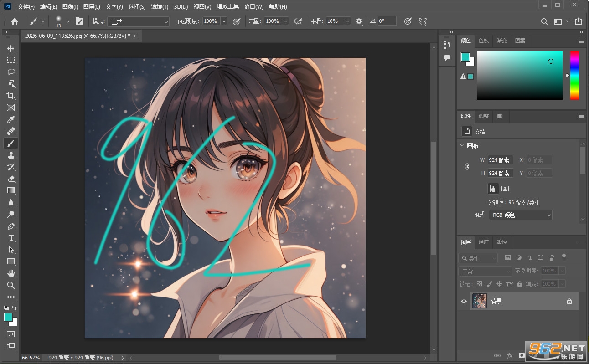
Task: Select the Rectangle shape tool
Action: [x=11, y=261]
